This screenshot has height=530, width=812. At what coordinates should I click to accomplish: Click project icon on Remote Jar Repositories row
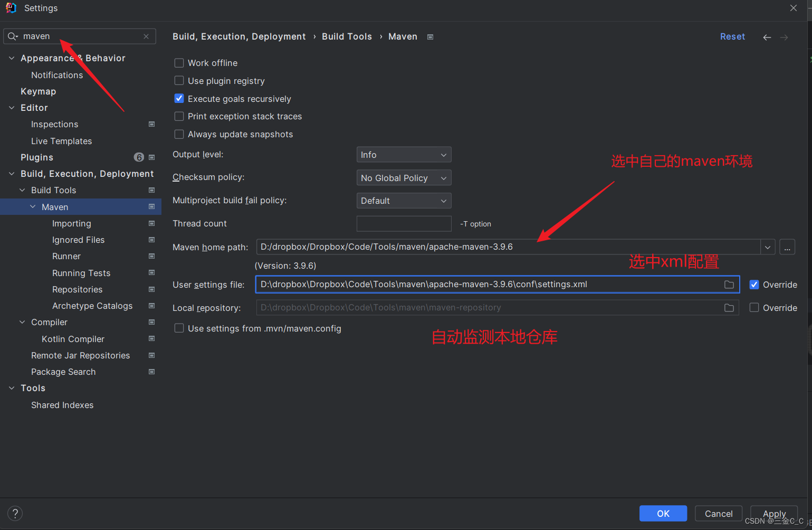tap(152, 355)
